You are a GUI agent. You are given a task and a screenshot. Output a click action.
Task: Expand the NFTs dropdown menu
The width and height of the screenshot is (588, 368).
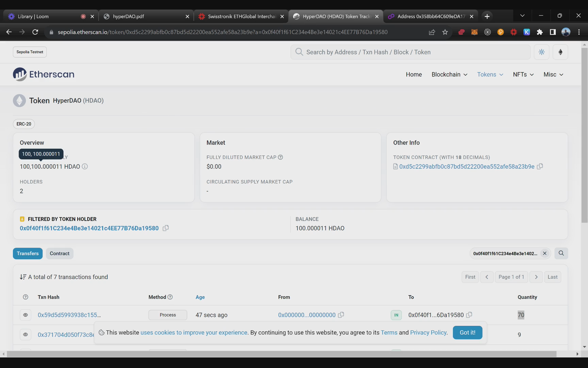click(x=523, y=74)
